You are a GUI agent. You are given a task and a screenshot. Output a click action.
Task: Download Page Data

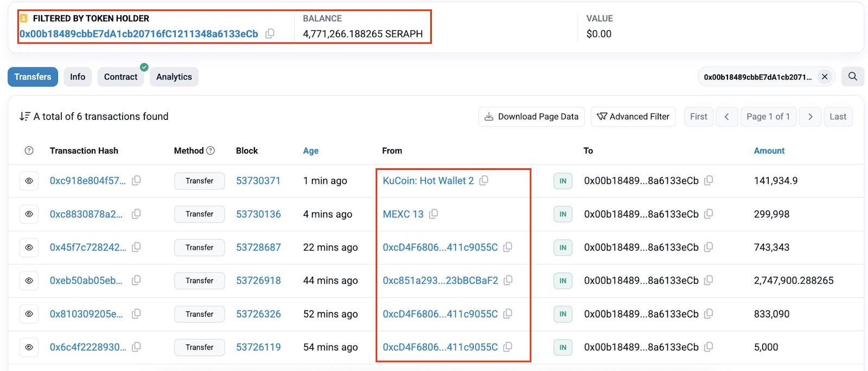coord(532,117)
